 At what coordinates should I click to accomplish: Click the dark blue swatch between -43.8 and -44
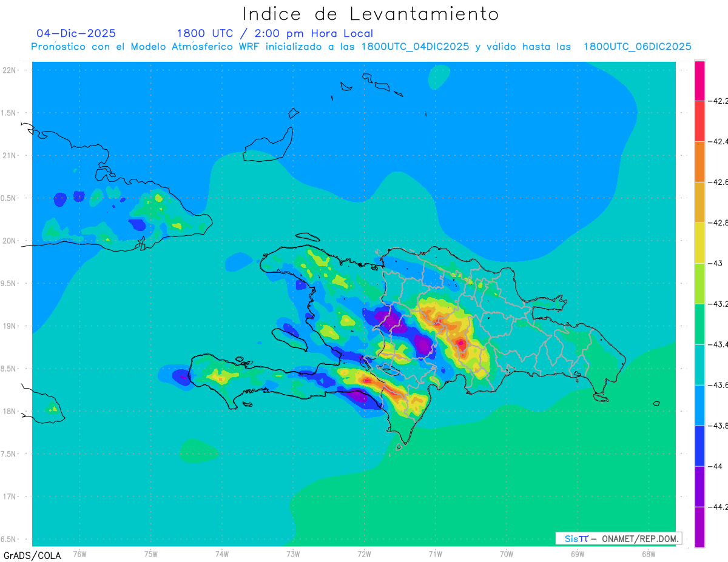tap(699, 446)
